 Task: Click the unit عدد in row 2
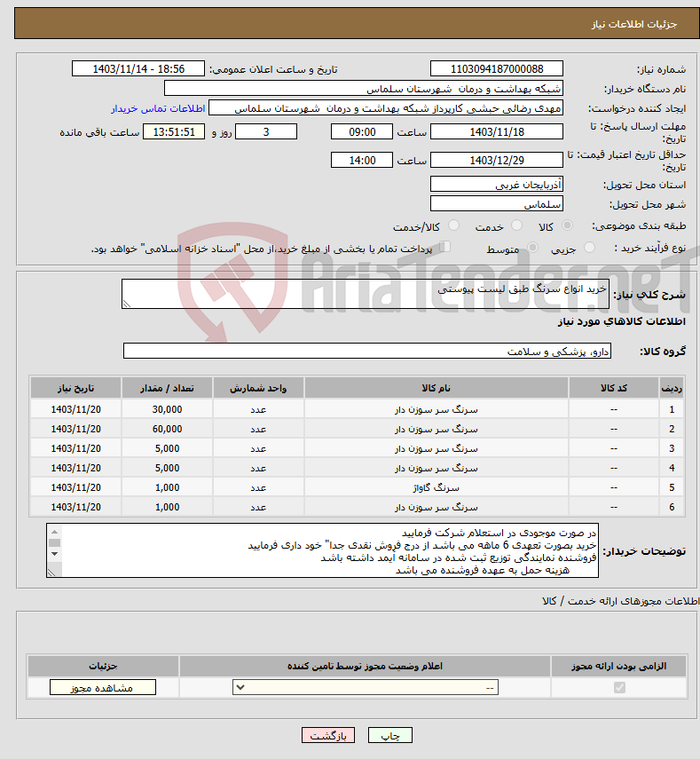(258, 430)
